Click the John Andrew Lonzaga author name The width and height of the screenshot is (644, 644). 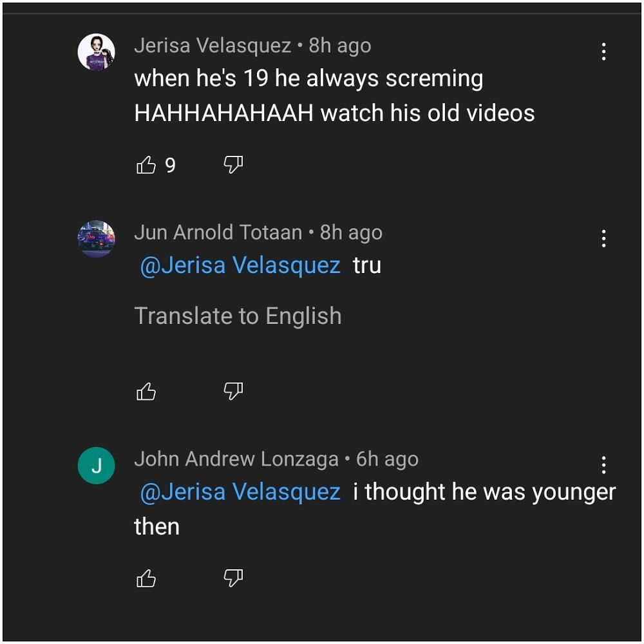[236, 459]
